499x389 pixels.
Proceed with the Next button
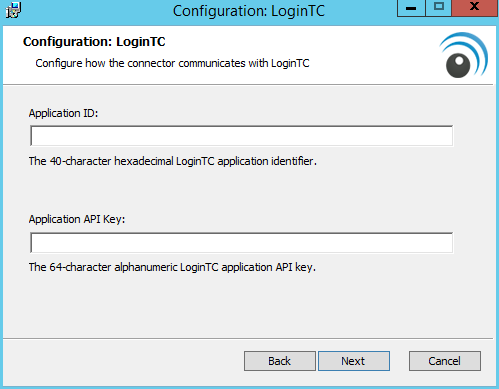click(354, 361)
